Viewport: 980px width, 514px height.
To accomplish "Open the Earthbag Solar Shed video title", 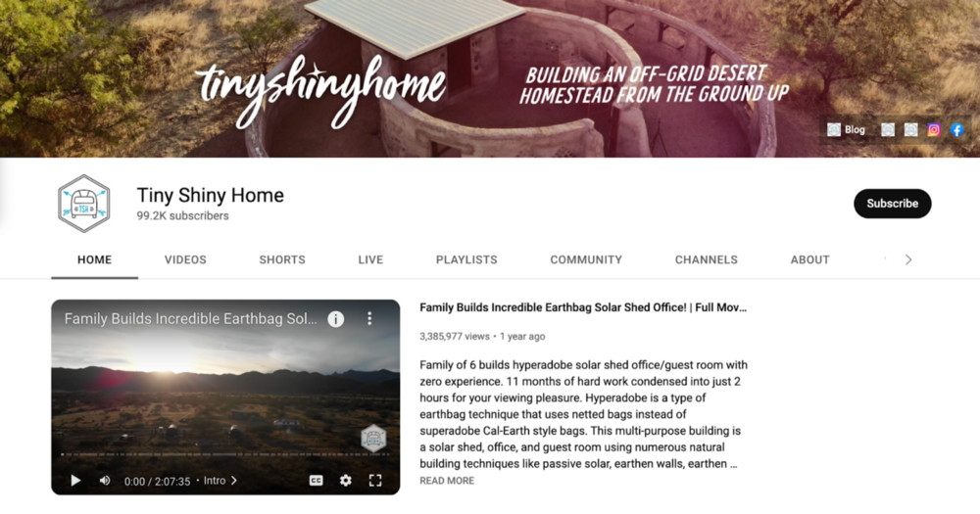I will click(x=583, y=307).
